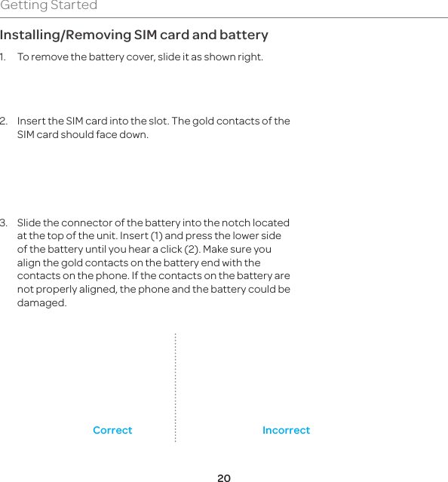
Task: Click the line 'SIM card should face down.'
Action: pos(83,134)
